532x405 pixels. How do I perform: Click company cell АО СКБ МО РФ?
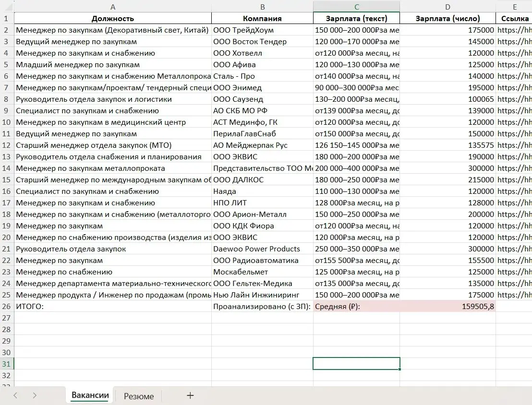tap(262, 111)
